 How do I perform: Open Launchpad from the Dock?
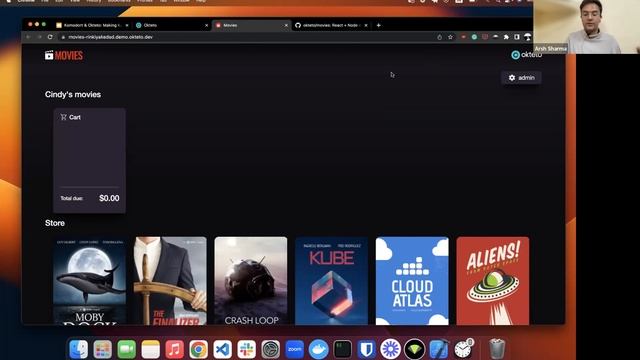(x=102, y=349)
